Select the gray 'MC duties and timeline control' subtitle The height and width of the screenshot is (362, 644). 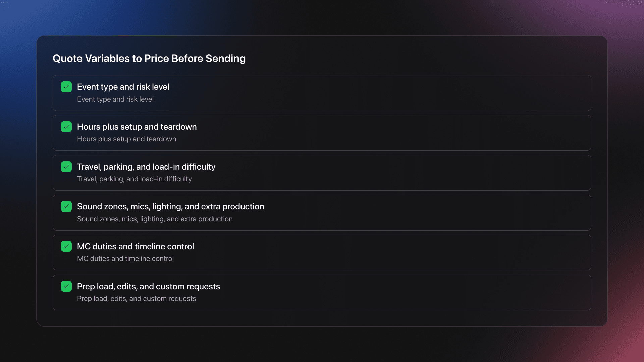[125, 259]
